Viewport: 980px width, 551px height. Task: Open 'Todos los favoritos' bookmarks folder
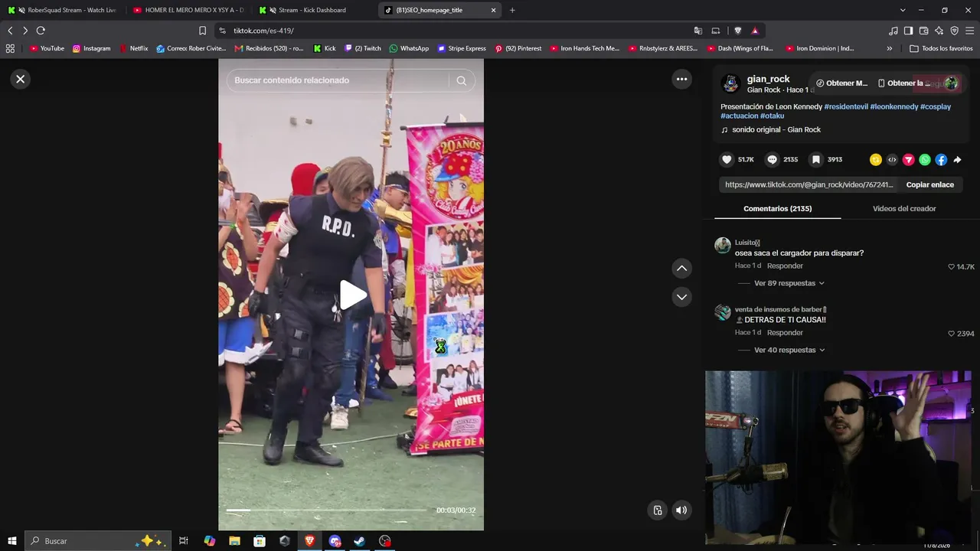(941, 48)
